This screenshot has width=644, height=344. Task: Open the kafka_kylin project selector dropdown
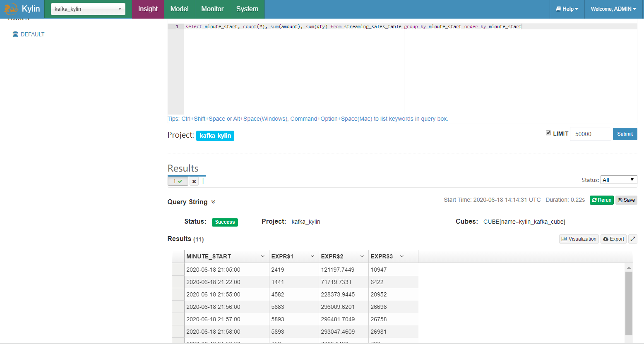(88, 9)
